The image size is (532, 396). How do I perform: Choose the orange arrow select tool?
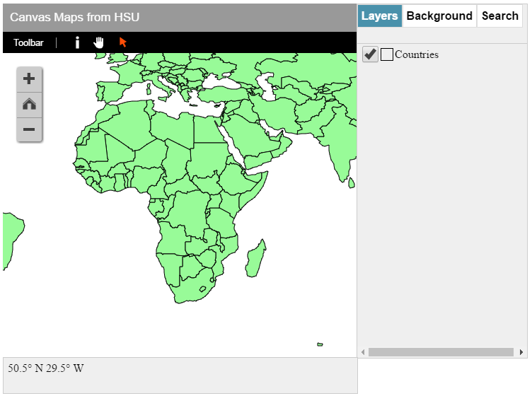(123, 42)
